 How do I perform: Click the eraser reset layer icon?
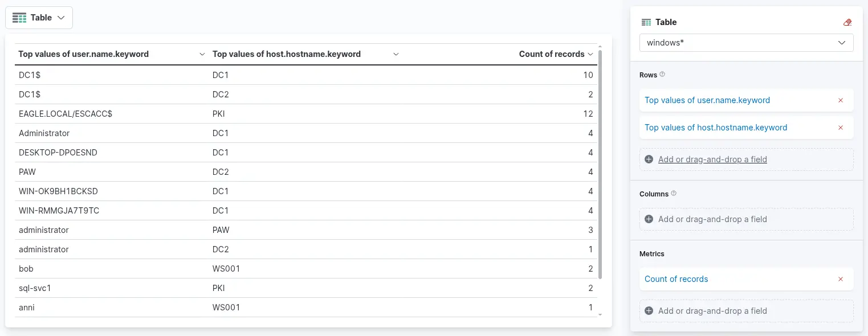coord(847,22)
